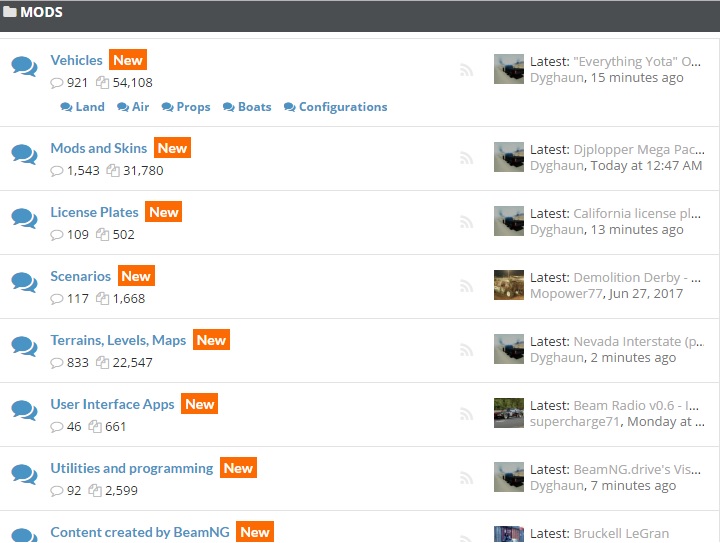Click the Scenarios forum bubble icon
The height and width of the screenshot is (543, 720).
tap(24, 283)
